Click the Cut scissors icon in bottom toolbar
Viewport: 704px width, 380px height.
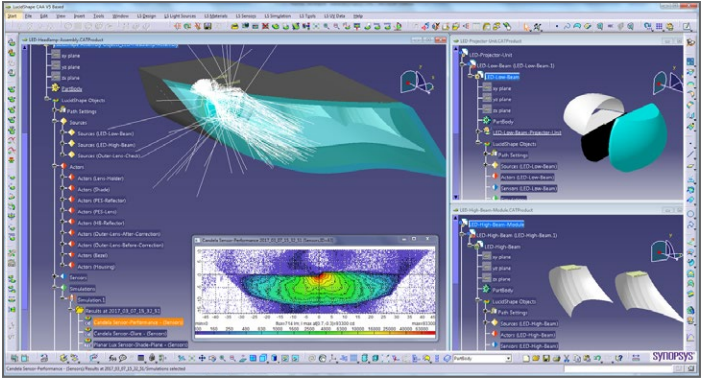[567, 358]
